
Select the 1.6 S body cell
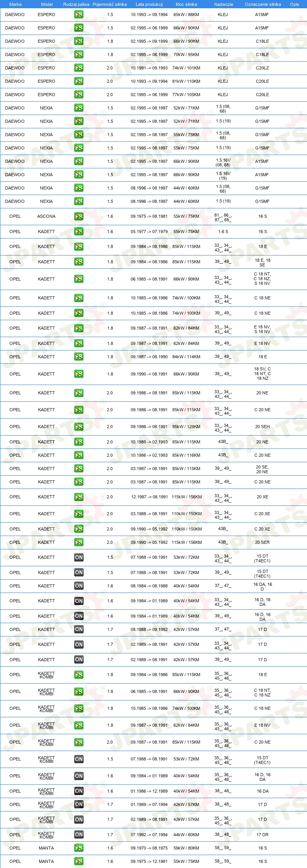(x=223, y=232)
